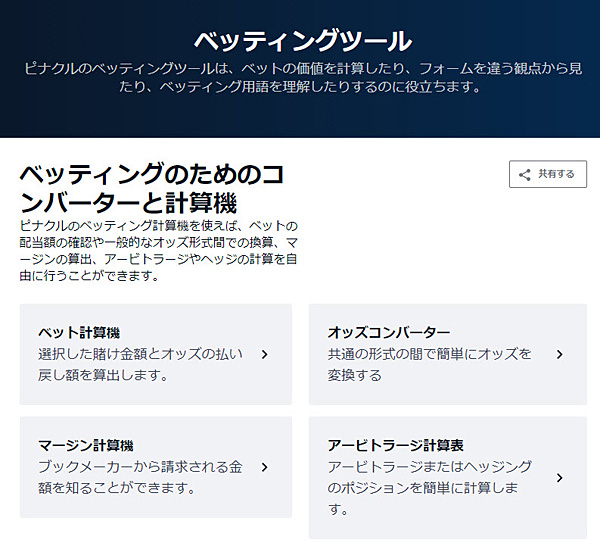Expand the ベット計算機 card chevron
This screenshot has height=546, width=600.
[264, 354]
